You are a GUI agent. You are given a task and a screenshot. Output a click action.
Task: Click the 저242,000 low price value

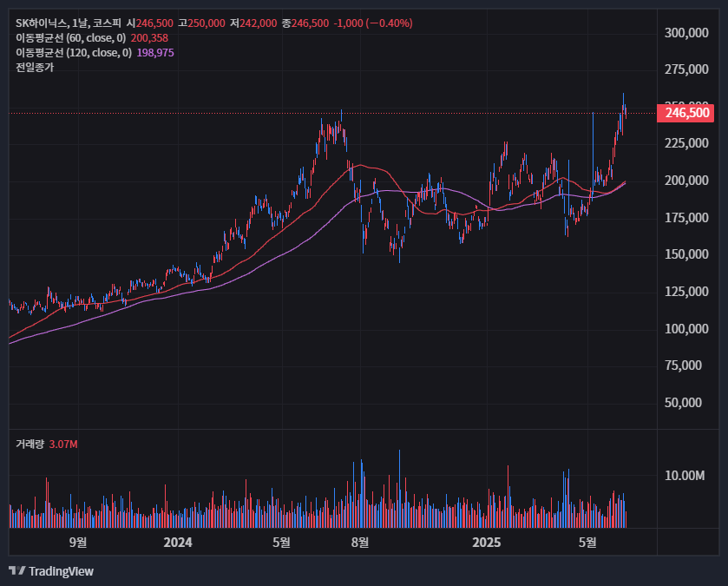253,23
